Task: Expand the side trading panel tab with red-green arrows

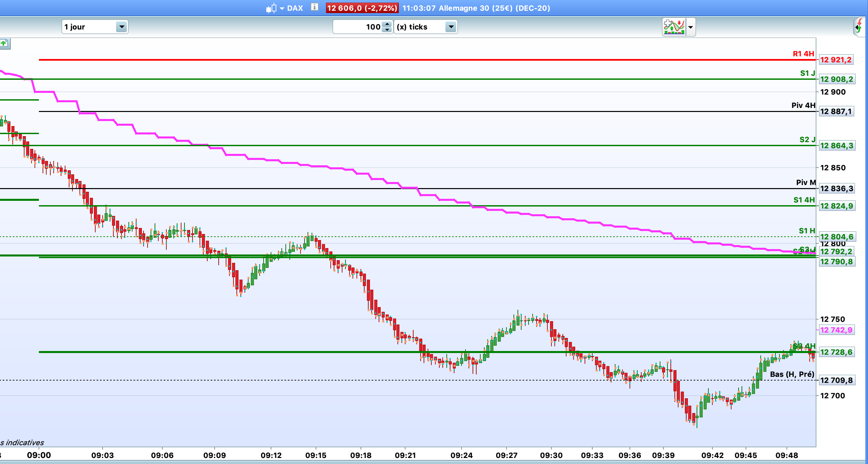Action: [860, 27]
